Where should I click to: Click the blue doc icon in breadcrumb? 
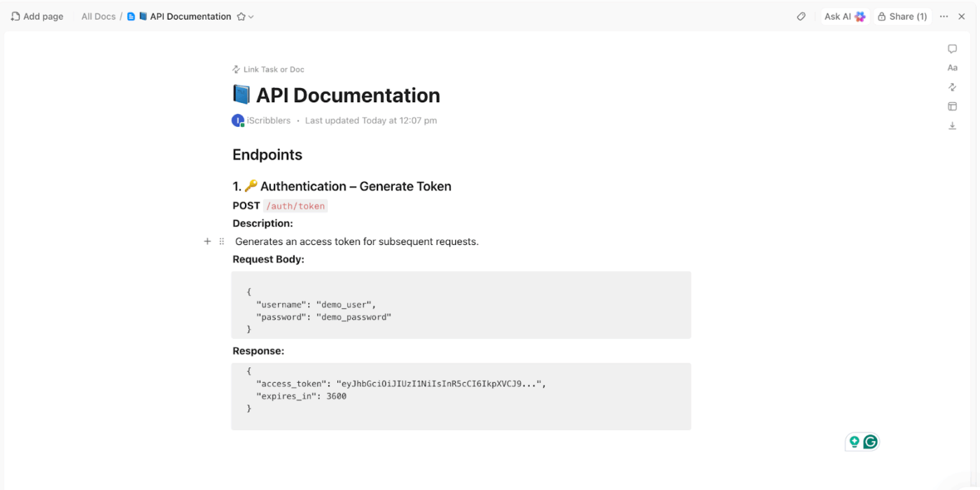(131, 16)
